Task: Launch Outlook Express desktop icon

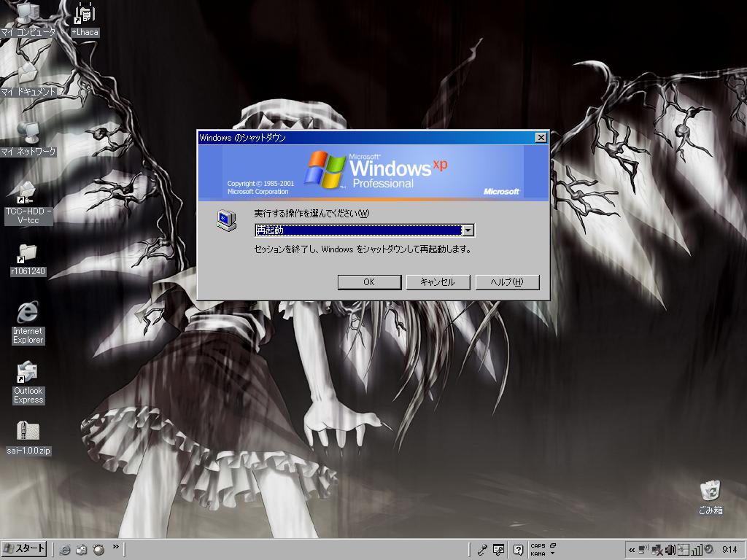Action: click(x=28, y=383)
